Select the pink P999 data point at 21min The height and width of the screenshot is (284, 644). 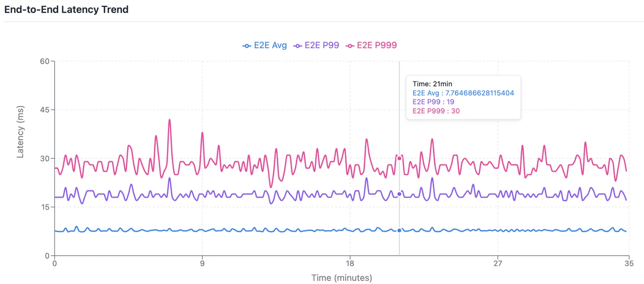pos(399,158)
